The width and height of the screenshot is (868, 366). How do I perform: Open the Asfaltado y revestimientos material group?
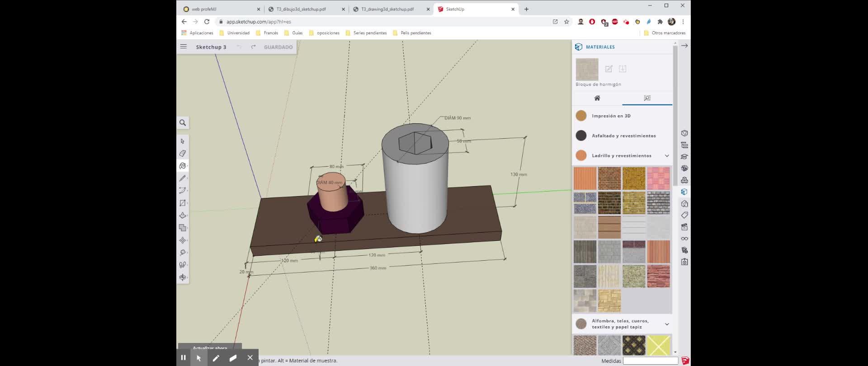coord(623,136)
